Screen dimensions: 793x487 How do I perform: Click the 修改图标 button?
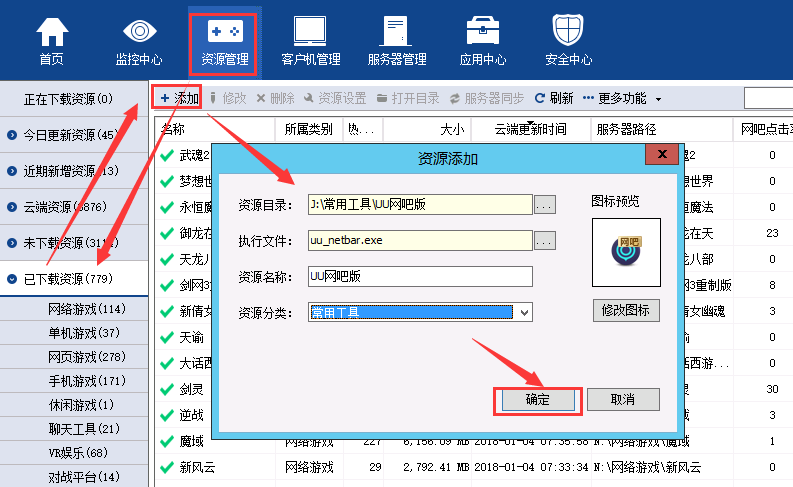[625, 310]
